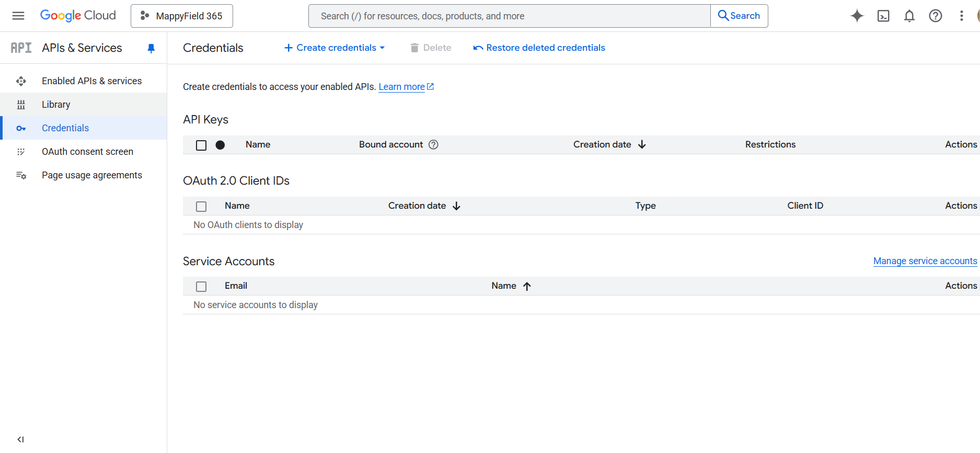Open the hamburger navigation menu
Image resolution: width=980 pixels, height=453 pixels.
click(x=18, y=16)
